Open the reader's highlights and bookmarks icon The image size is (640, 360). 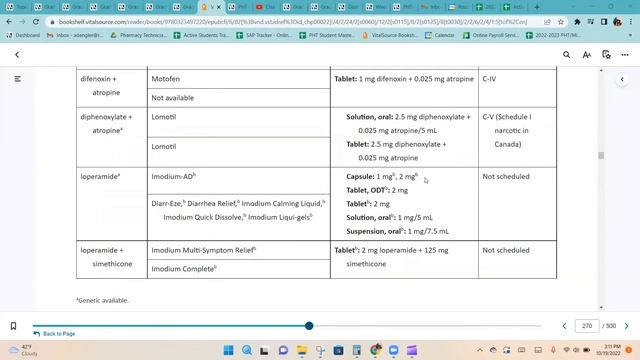[x=607, y=55]
